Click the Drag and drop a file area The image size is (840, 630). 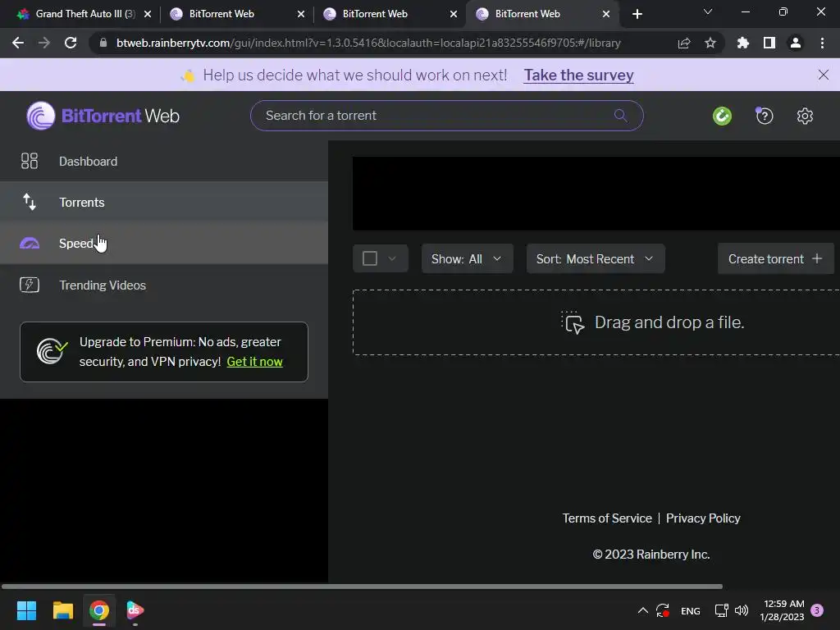pos(596,322)
